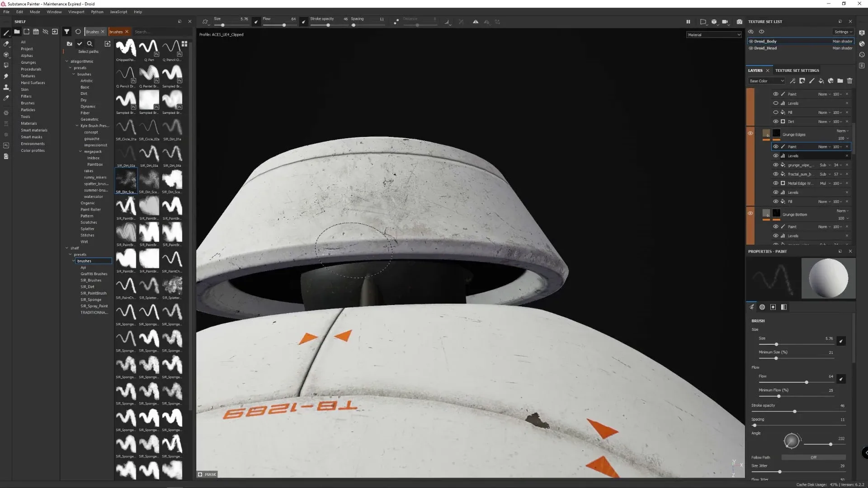Open the camera settings icon in the viewport toolbar
Image resolution: width=868 pixels, height=488 pixels.
tap(725, 22)
